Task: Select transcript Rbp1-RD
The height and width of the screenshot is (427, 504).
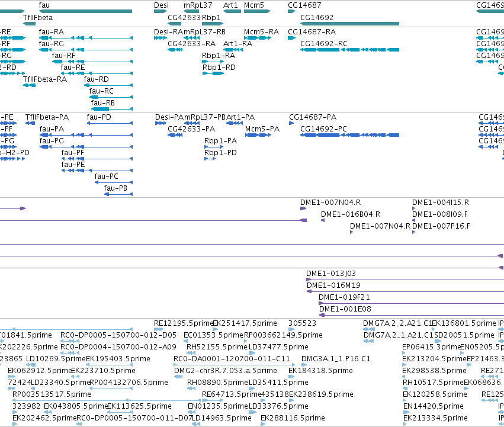Action: point(213,73)
